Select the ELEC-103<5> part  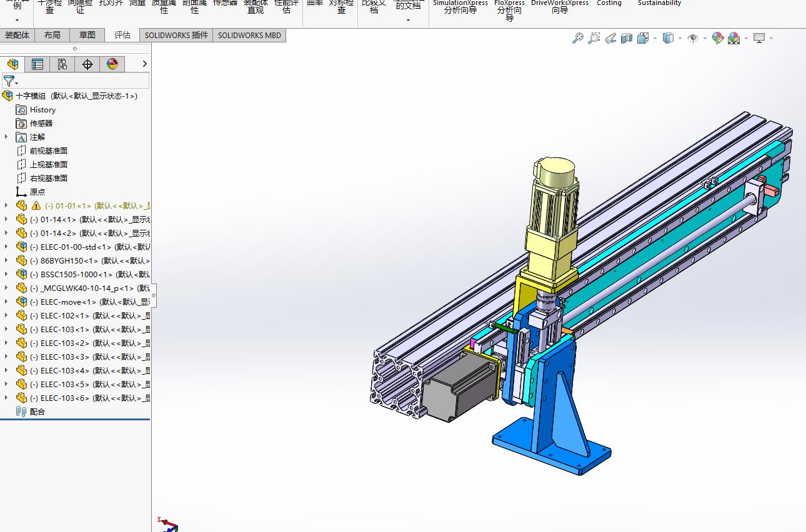90,384
